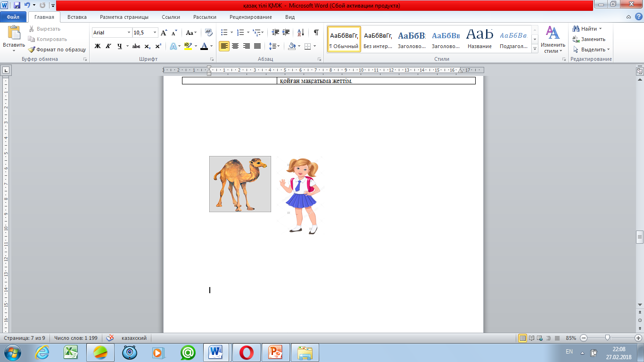Open PowerPoint from the taskbar
This screenshot has width=644, height=362.
275,352
